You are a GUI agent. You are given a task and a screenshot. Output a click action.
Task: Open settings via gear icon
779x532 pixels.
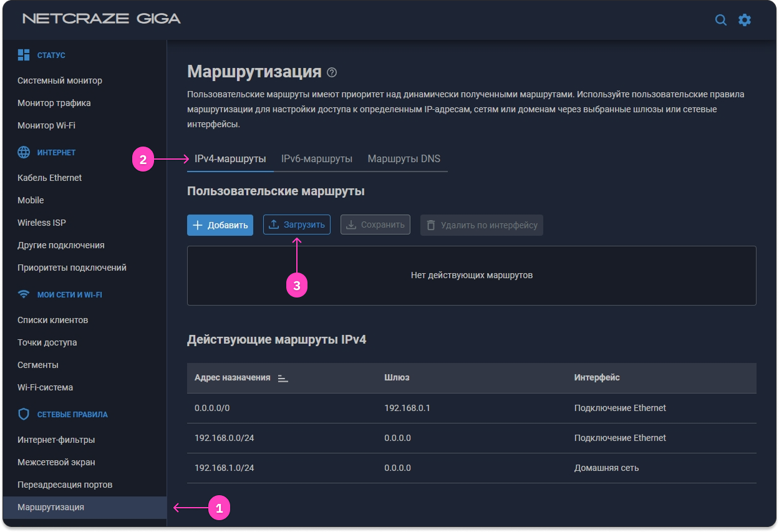745,20
